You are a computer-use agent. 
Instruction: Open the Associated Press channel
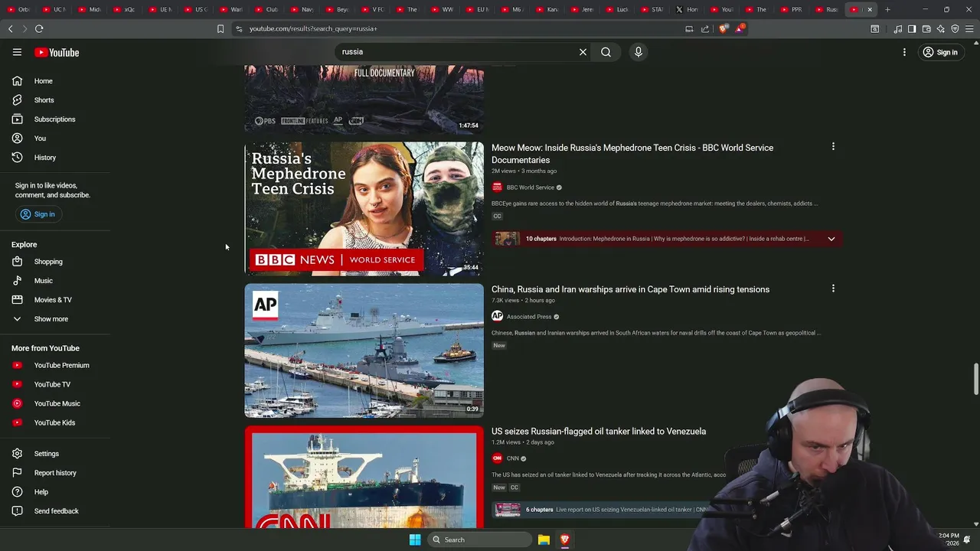(x=528, y=317)
